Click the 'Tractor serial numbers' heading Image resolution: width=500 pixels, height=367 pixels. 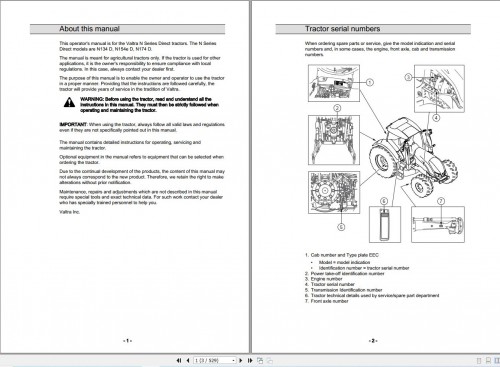coord(342,29)
